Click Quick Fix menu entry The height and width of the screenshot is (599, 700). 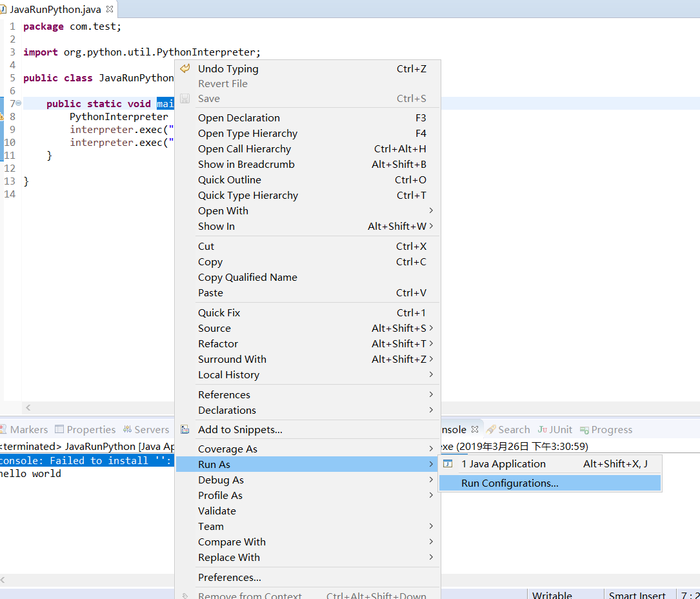[219, 313]
